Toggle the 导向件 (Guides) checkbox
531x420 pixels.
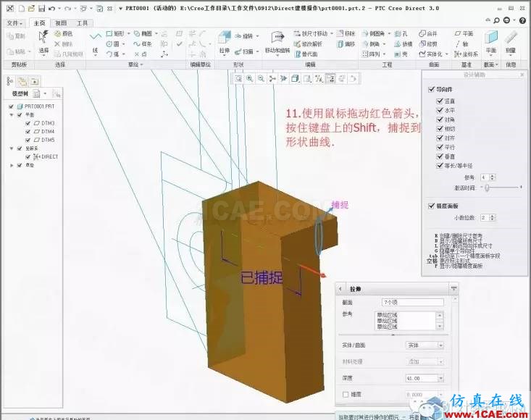coord(431,89)
